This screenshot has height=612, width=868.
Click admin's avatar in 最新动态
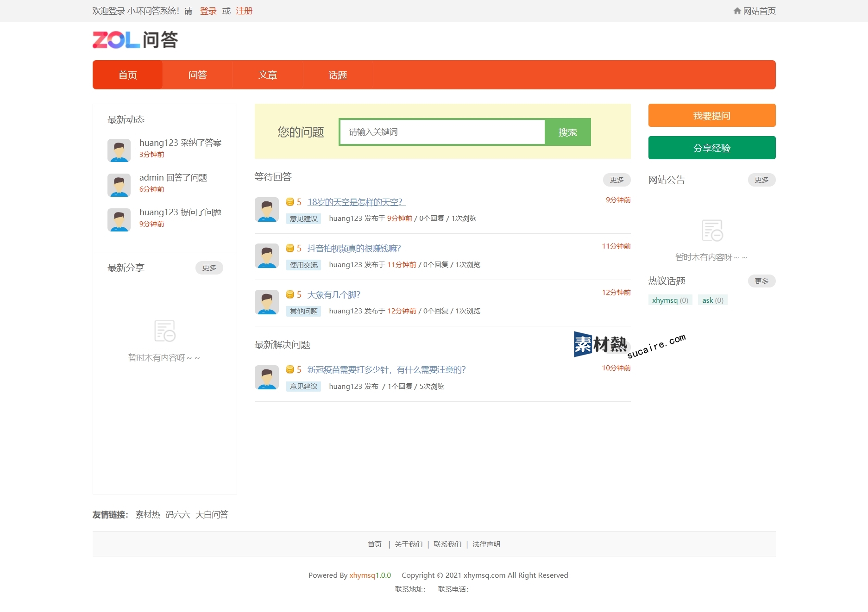[x=119, y=185]
